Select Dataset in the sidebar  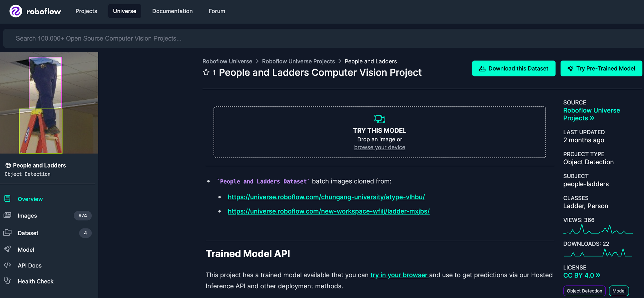(28, 233)
